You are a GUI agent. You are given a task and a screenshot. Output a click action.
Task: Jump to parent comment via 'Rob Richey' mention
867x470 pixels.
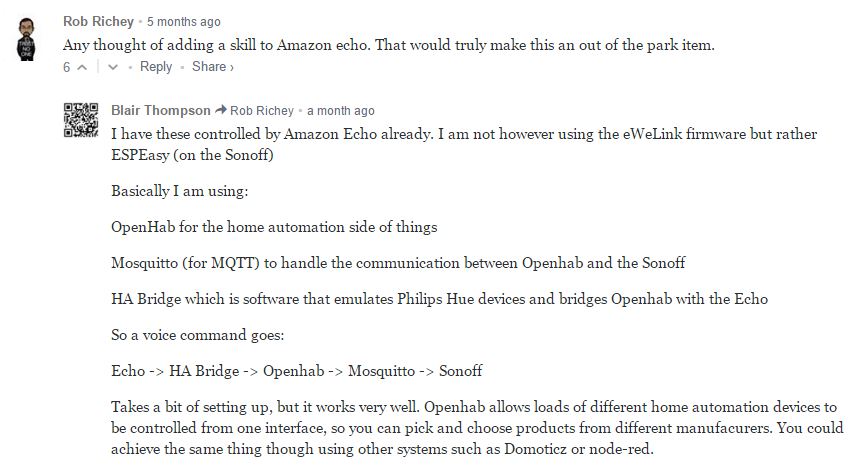(262, 111)
